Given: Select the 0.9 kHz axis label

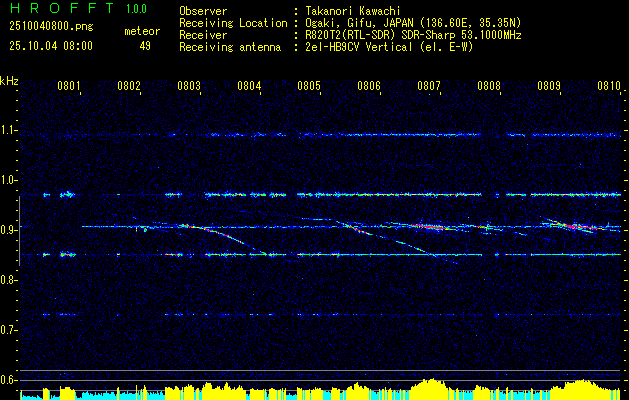Looking at the screenshot, I should click(8, 230).
